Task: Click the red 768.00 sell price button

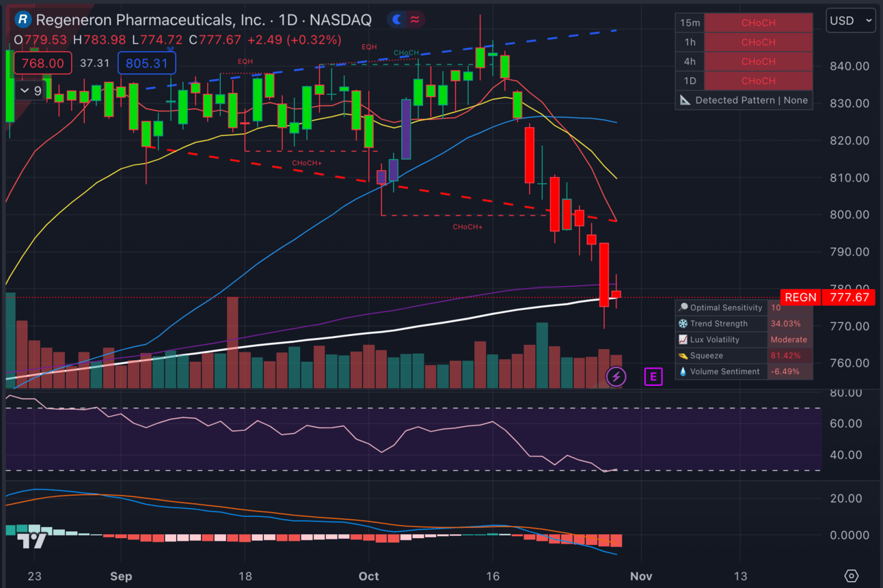Action: (42, 64)
